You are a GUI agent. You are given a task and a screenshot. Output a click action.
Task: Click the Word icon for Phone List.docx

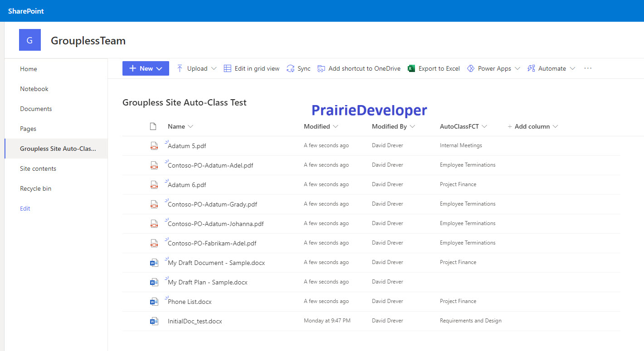(x=154, y=302)
